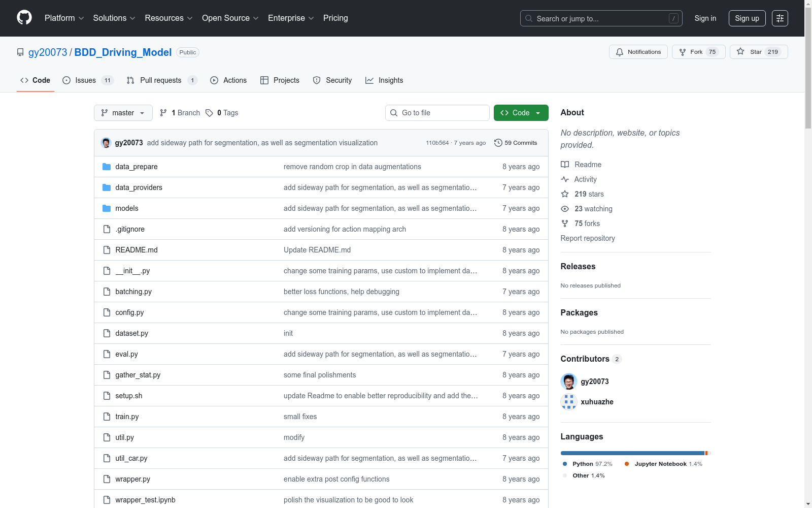Open the Projects tab
The width and height of the screenshot is (812, 508).
click(x=280, y=80)
